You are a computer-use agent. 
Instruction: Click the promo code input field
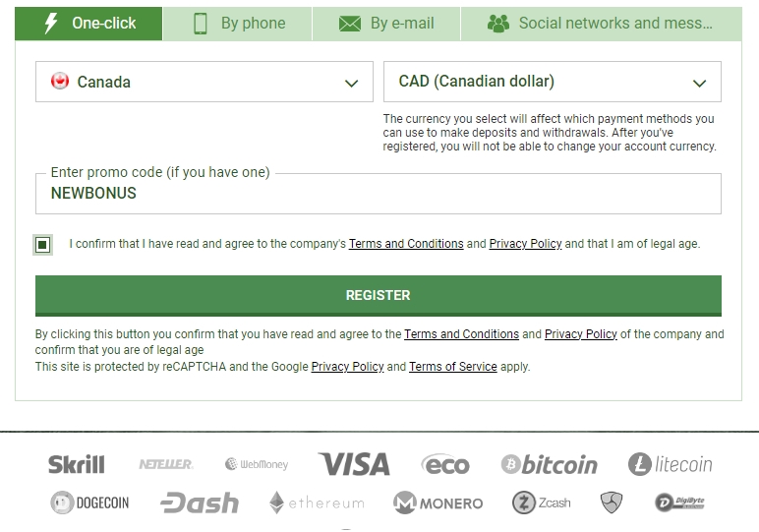[x=379, y=194]
